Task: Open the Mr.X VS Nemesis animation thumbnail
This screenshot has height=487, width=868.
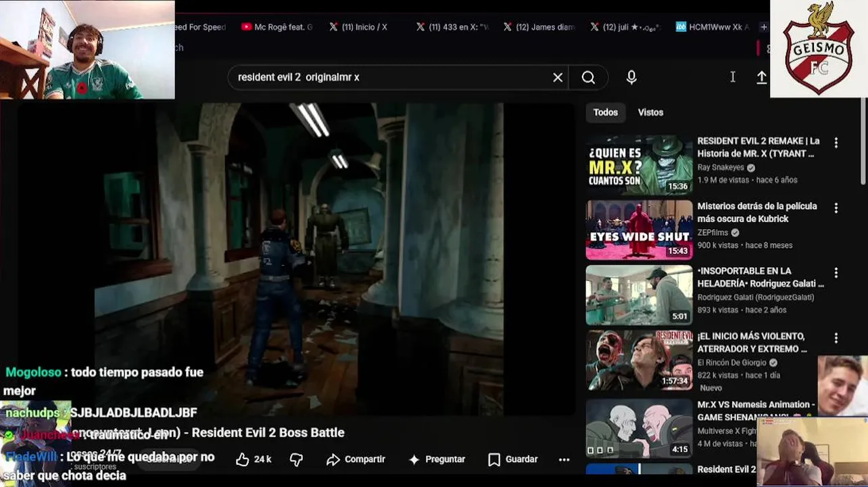Action: coord(640,429)
